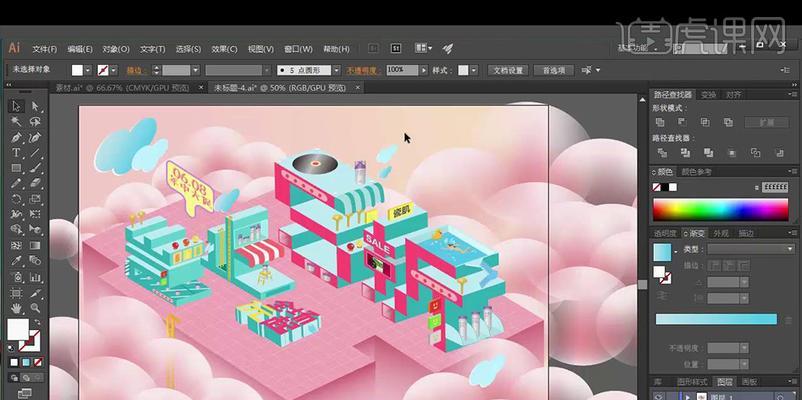Select the Gradient tool in toolbox
Screen dimensions: 802x400
click(x=35, y=245)
